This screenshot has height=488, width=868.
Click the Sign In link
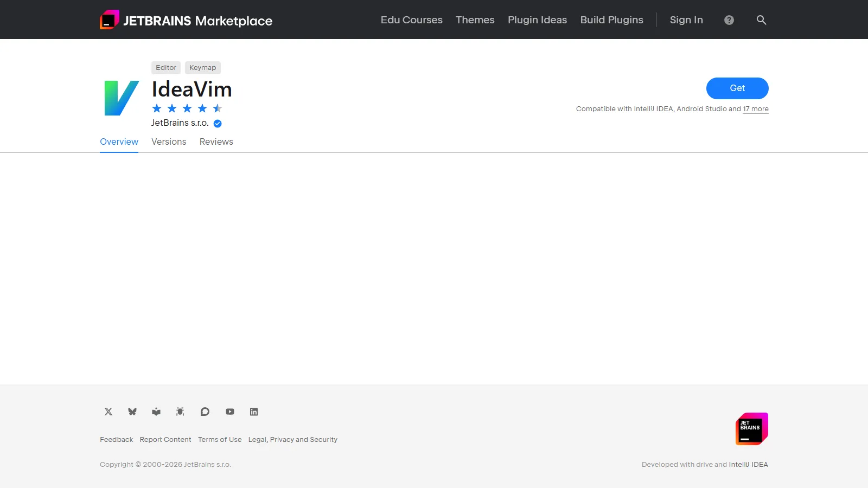[686, 20]
